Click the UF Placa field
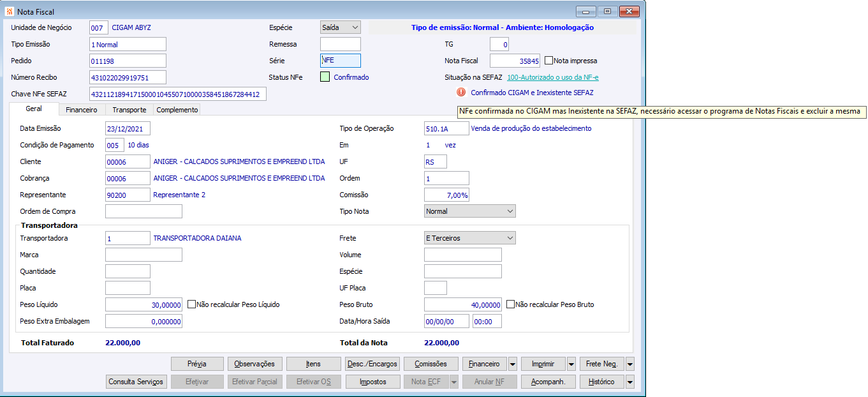 point(436,288)
